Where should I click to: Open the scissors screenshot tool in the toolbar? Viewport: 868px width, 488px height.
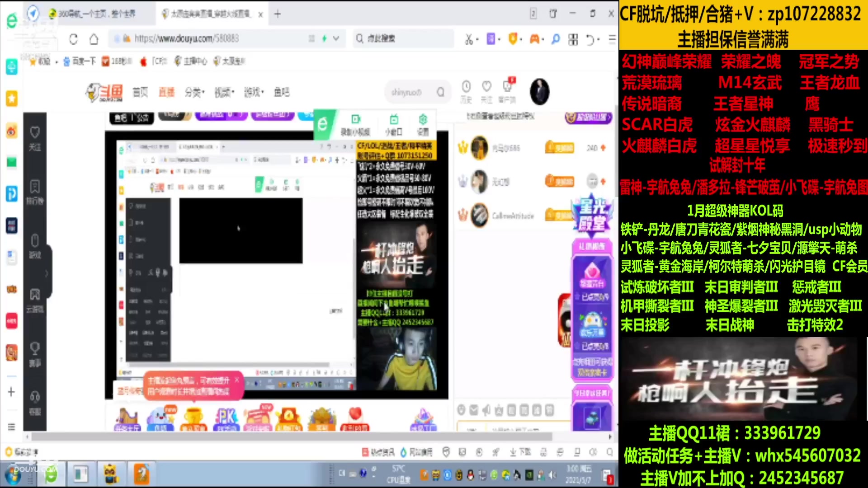pyautogui.click(x=468, y=40)
